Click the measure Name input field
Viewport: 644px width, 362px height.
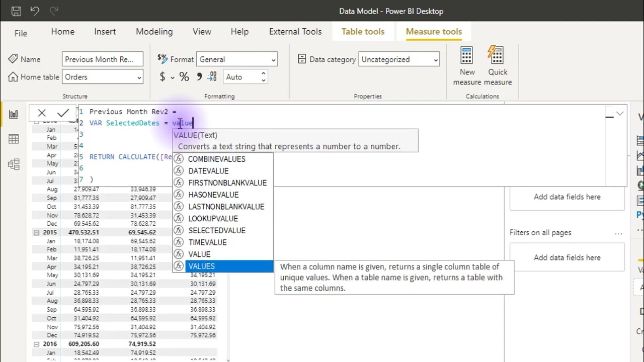pyautogui.click(x=103, y=59)
